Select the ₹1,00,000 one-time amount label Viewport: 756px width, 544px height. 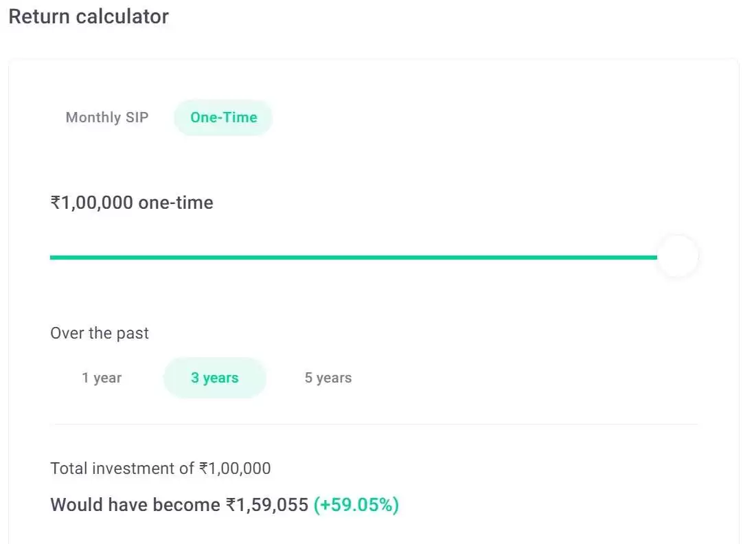(x=131, y=202)
